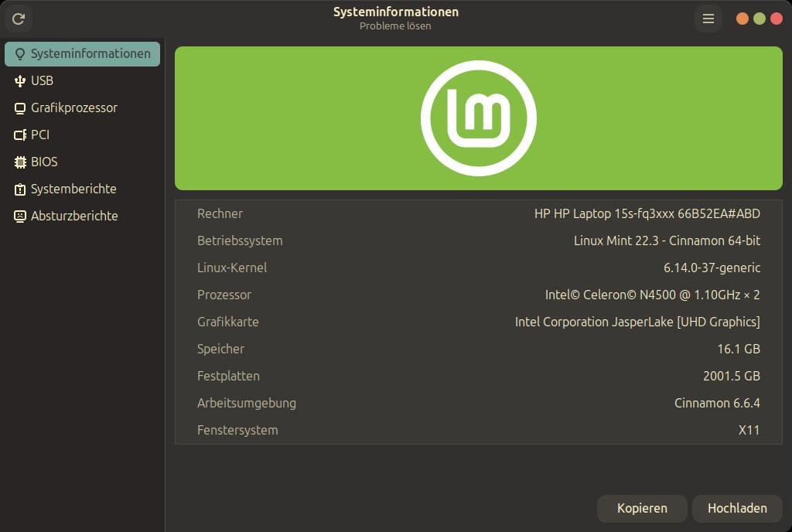Click the 'Rechner' row label

click(x=220, y=214)
